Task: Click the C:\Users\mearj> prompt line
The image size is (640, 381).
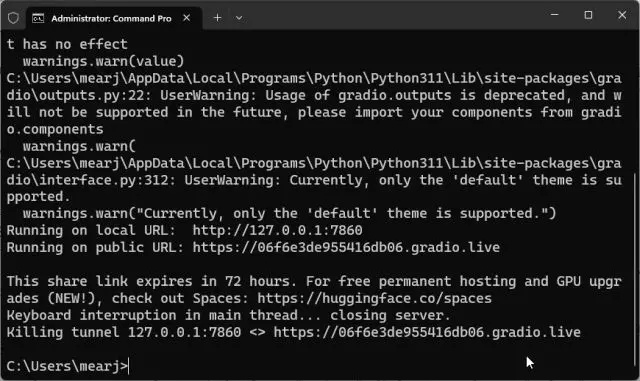Action: (67, 366)
